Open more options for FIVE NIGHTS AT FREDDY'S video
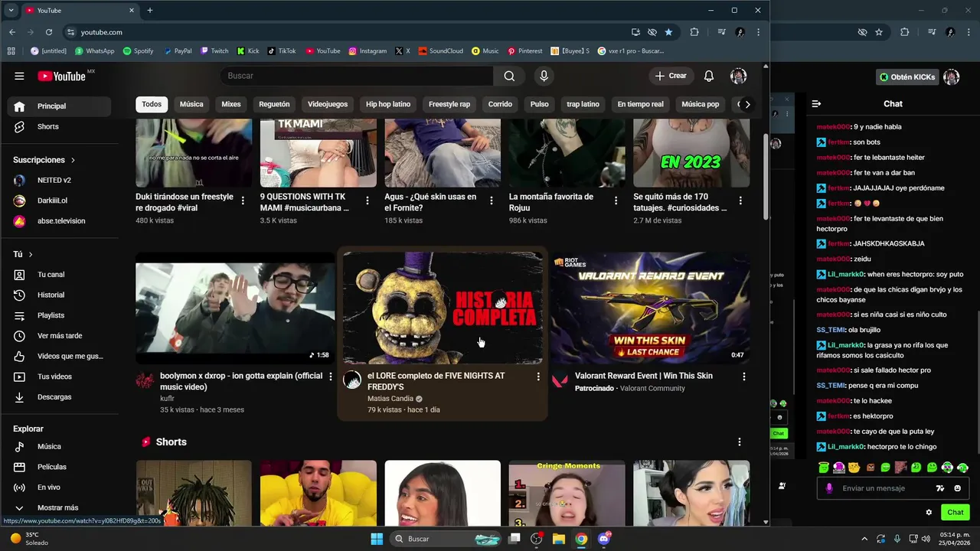 (538, 377)
